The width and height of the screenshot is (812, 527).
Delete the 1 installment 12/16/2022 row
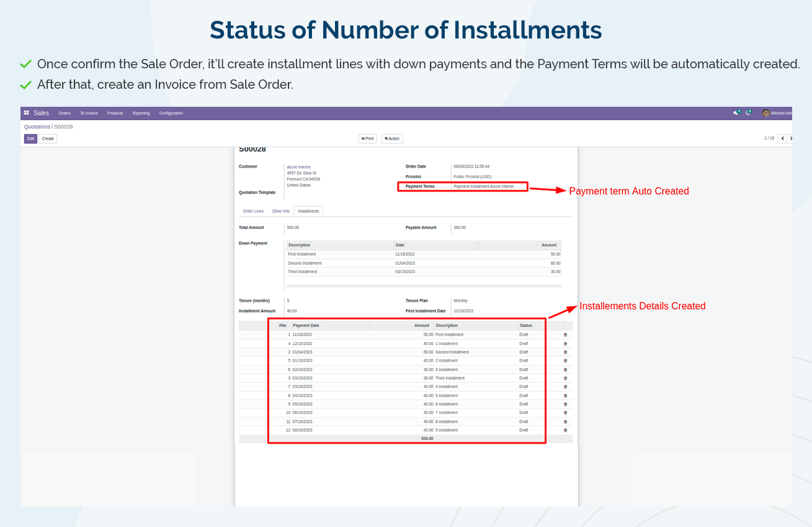[x=565, y=343]
